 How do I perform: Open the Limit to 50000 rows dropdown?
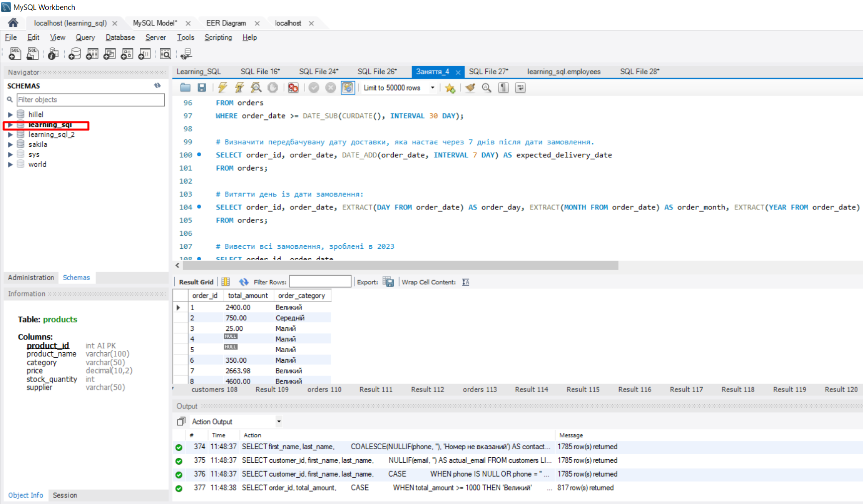432,88
